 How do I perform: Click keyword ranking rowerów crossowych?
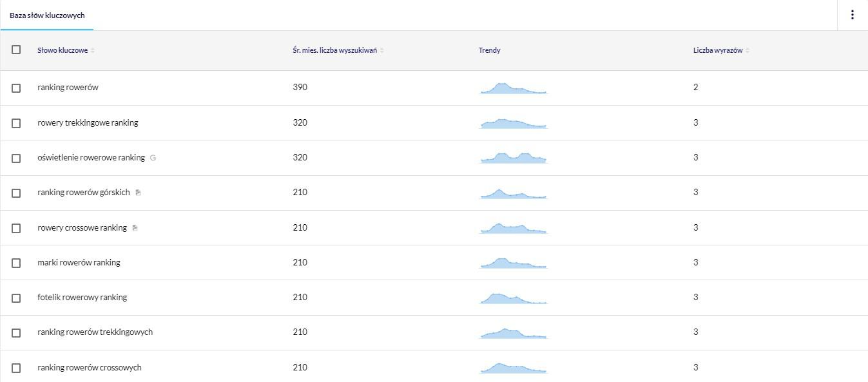90,367
